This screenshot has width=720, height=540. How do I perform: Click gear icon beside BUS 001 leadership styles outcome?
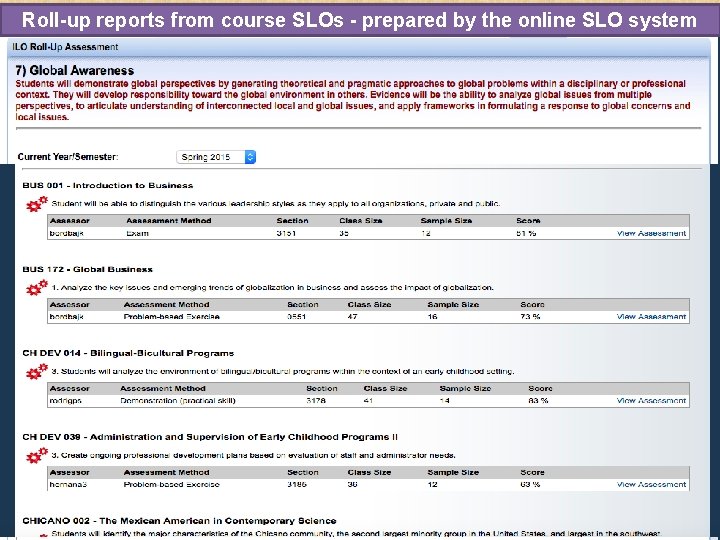37,204
